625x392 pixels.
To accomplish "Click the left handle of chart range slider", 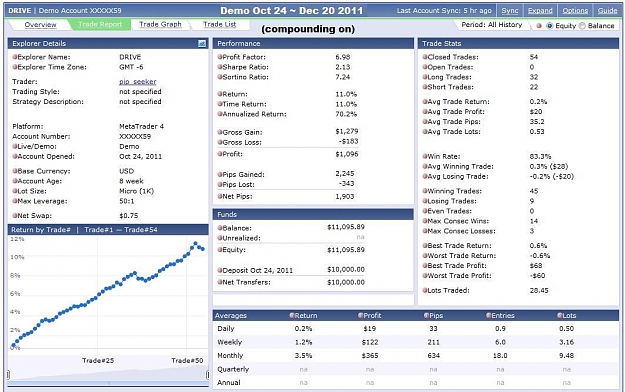I will point(8,374).
